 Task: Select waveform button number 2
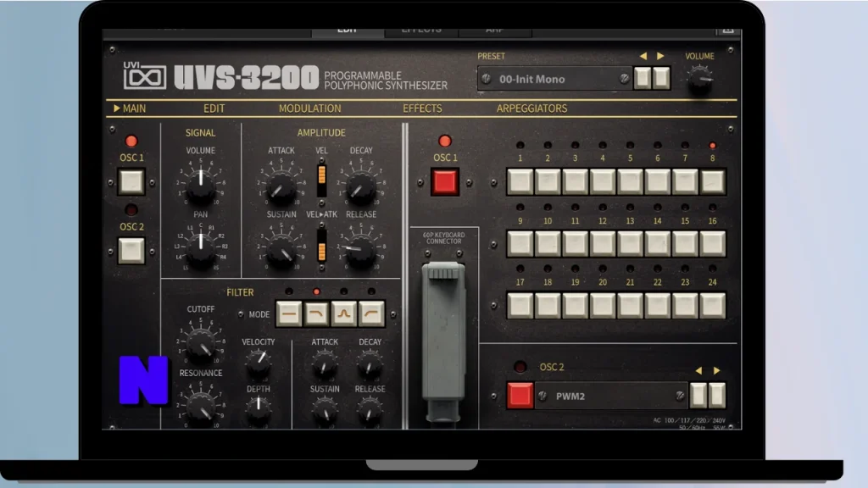pos(548,181)
